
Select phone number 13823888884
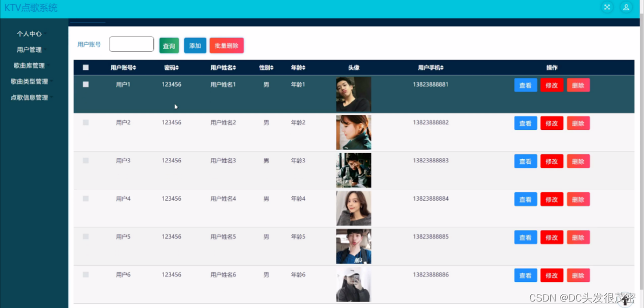[x=431, y=199]
